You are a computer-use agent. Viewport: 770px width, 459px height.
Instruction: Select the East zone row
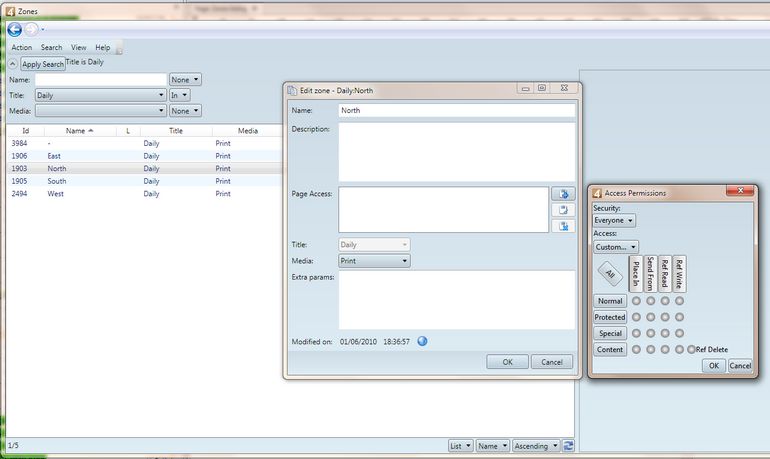(145, 156)
